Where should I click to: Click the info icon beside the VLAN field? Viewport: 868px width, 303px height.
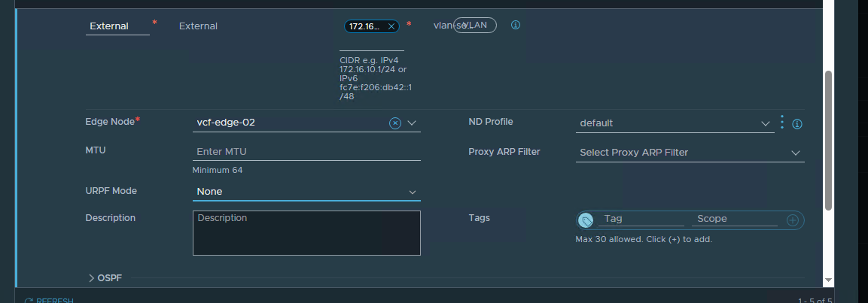click(x=516, y=25)
